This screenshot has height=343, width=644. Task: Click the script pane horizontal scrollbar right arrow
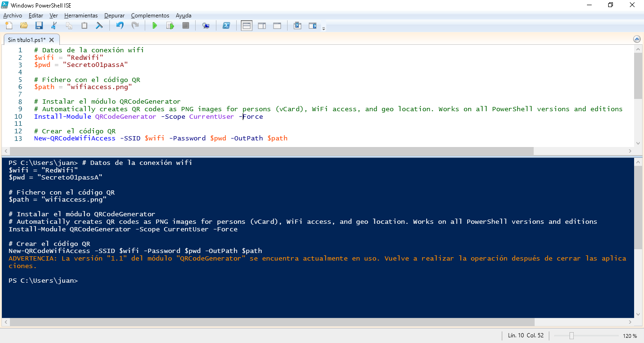(630, 151)
